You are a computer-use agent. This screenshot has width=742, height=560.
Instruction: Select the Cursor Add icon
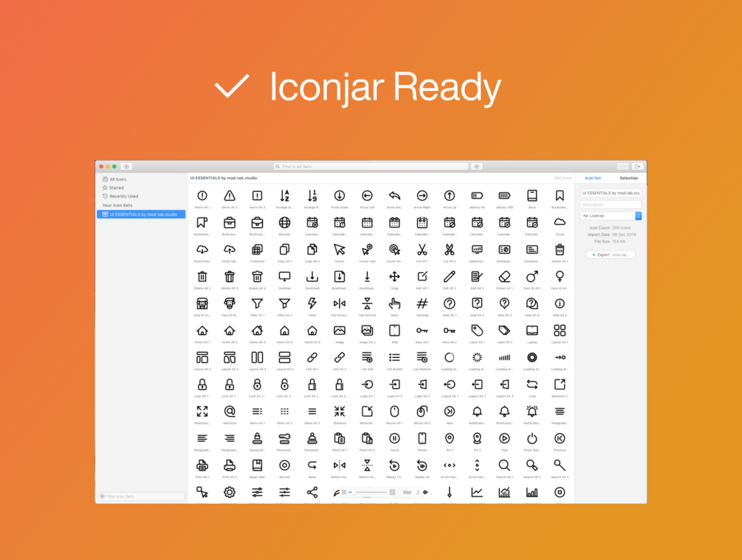(x=367, y=249)
